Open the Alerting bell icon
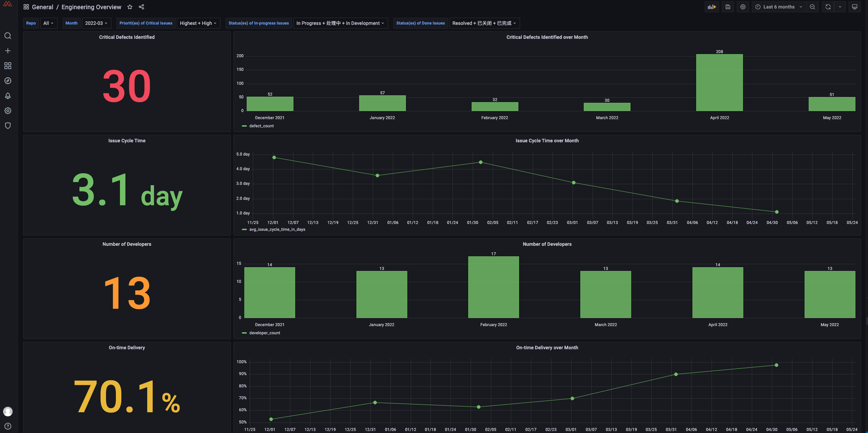The height and width of the screenshot is (433, 868). pyautogui.click(x=8, y=96)
